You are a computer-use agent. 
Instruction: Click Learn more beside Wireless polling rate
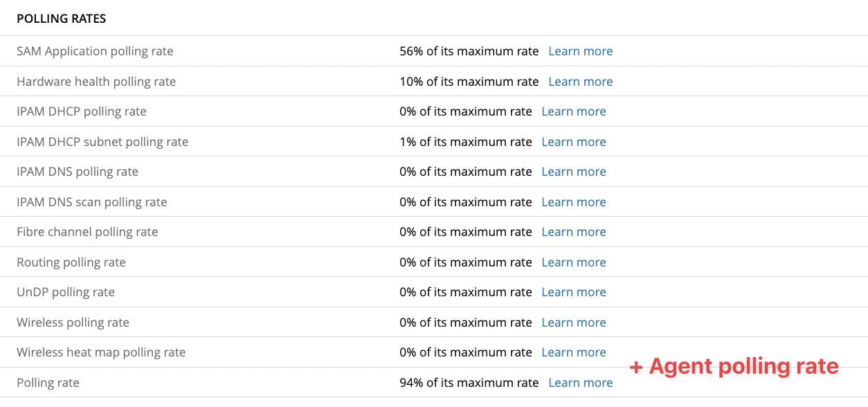(x=573, y=323)
